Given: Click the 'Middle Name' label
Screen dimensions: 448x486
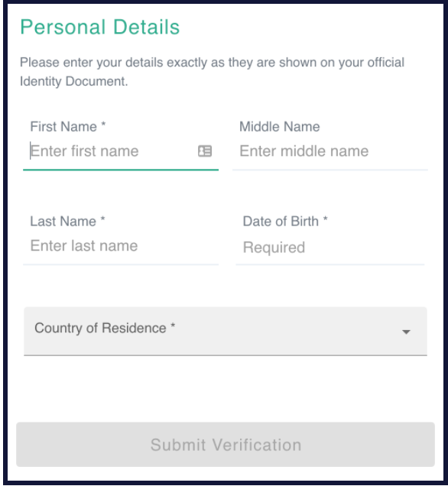Looking at the screenshot, I should click(279, 127).
